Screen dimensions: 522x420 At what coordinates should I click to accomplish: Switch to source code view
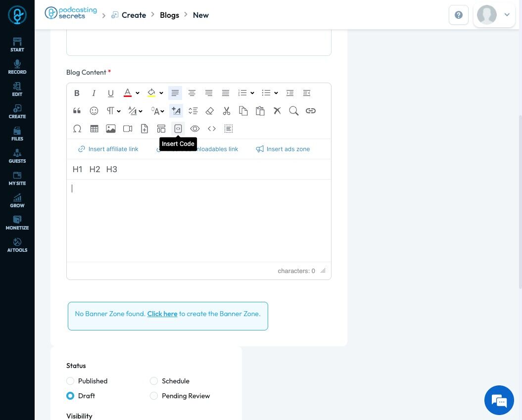(212, 129)
